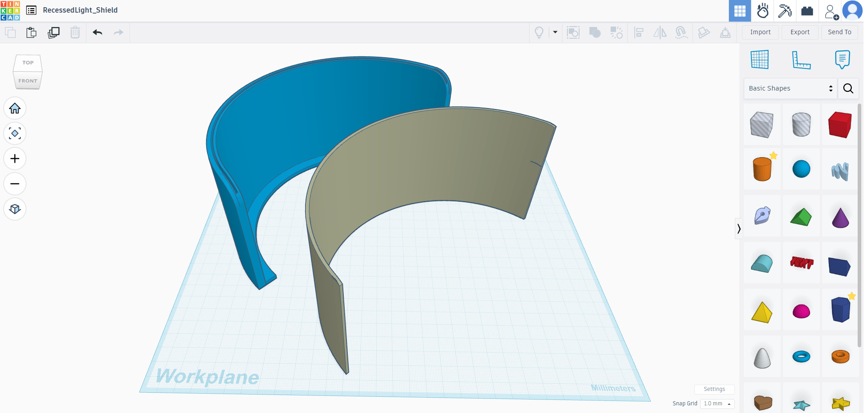Toggle orthographic/perspective view cube icon
The width and height of the screenshot is (868, 413).
click(15, 209)
